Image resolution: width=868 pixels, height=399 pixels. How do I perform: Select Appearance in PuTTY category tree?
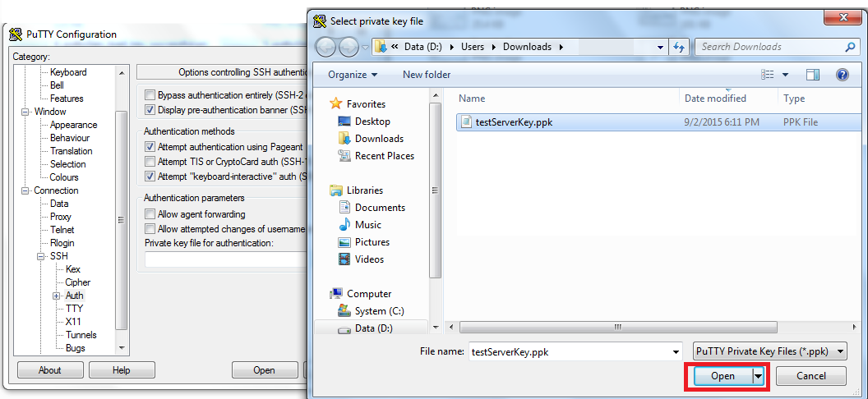pyautogui.click(x=74, y=125)
